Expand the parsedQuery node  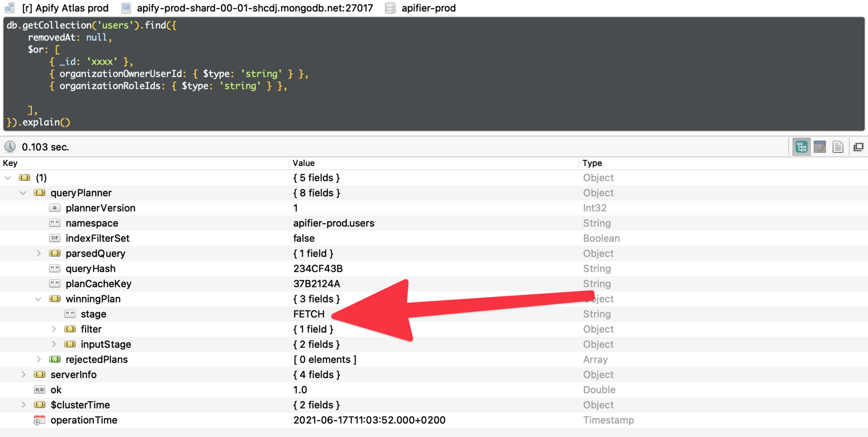click(x=39, y=254)
